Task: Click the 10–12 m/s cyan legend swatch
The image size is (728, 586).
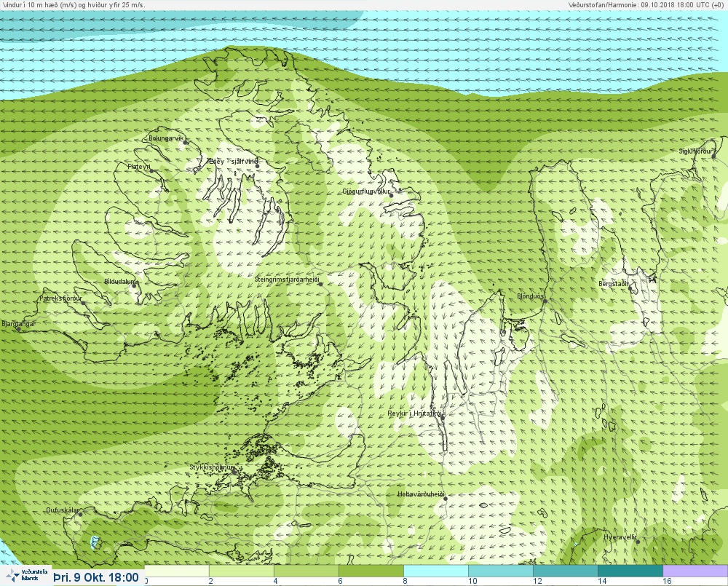Action: (501, 571)
